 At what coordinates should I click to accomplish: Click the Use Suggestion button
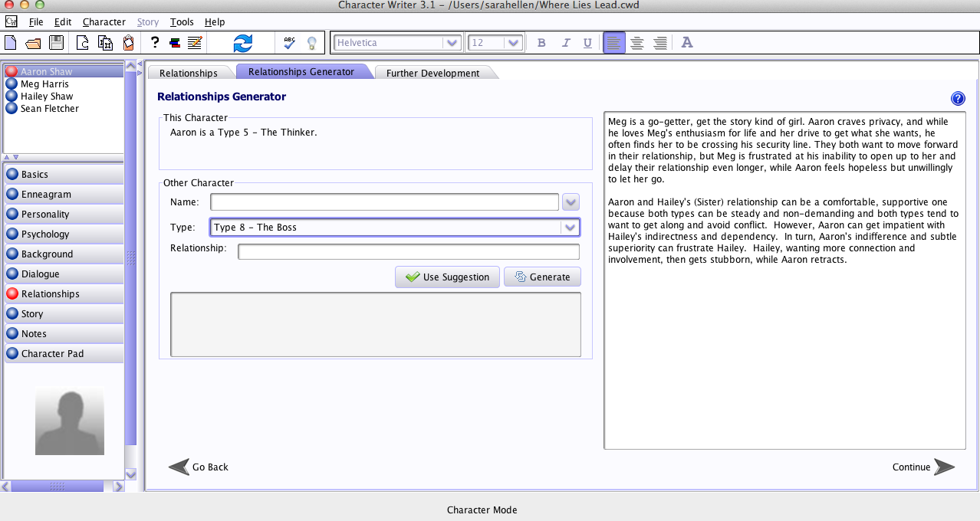(447, 277)
